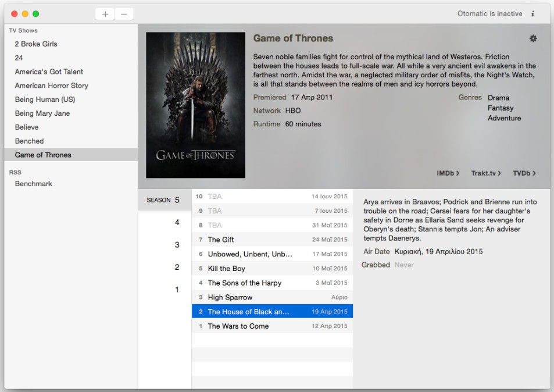The image size is (554, 392).
Task: Open the TVDb link
Action: pos(524,173)
